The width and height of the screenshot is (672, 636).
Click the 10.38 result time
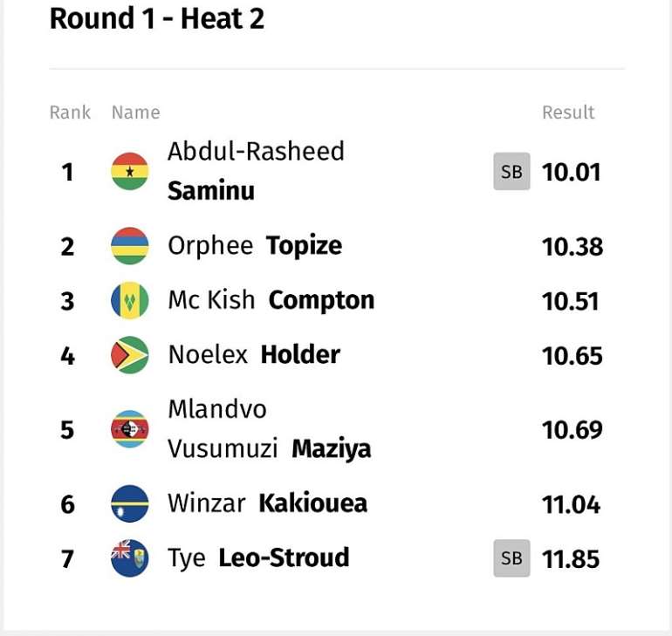click(x=573, y=247)
